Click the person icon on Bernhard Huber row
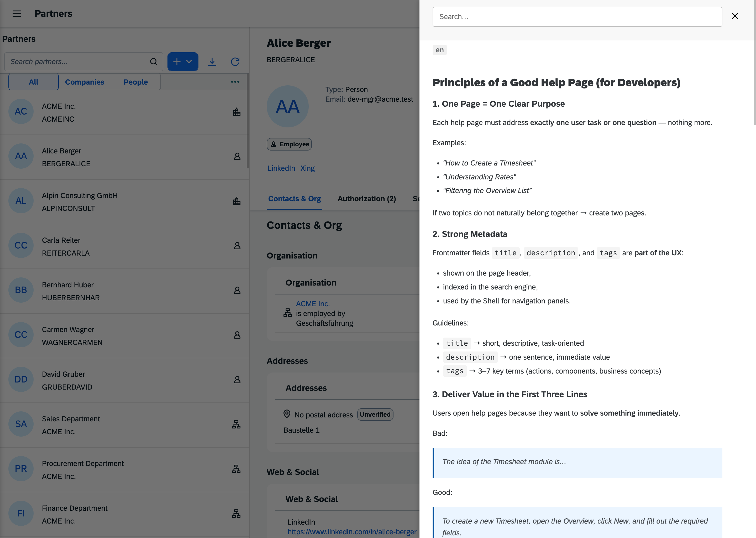 pos(237,291)
